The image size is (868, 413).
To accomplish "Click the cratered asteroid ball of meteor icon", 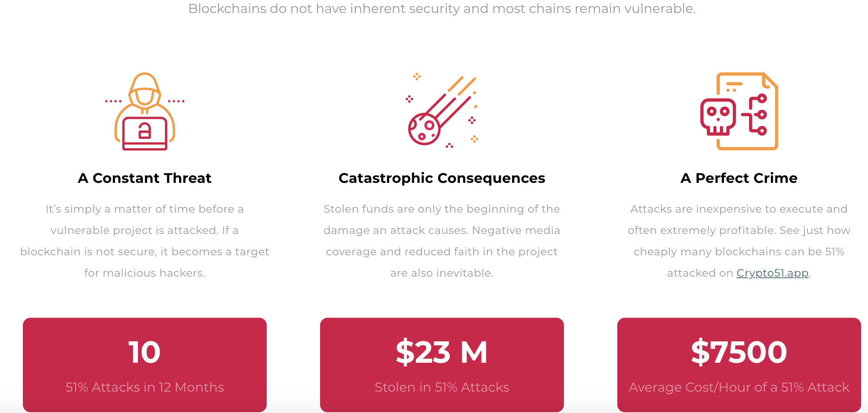I will click(x=424, y=129).
